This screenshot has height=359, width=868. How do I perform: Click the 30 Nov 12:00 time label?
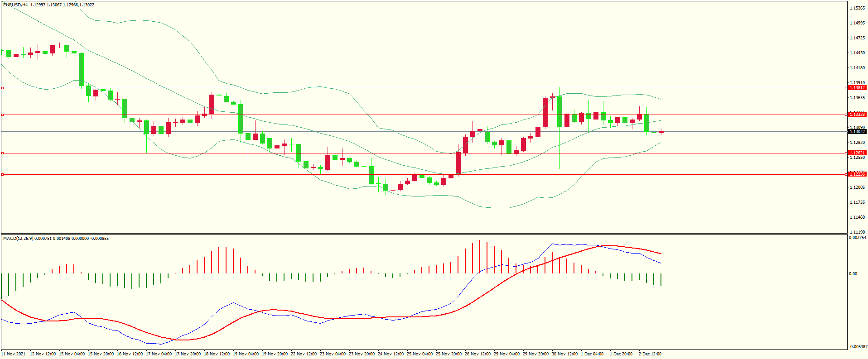click(564, 354)
